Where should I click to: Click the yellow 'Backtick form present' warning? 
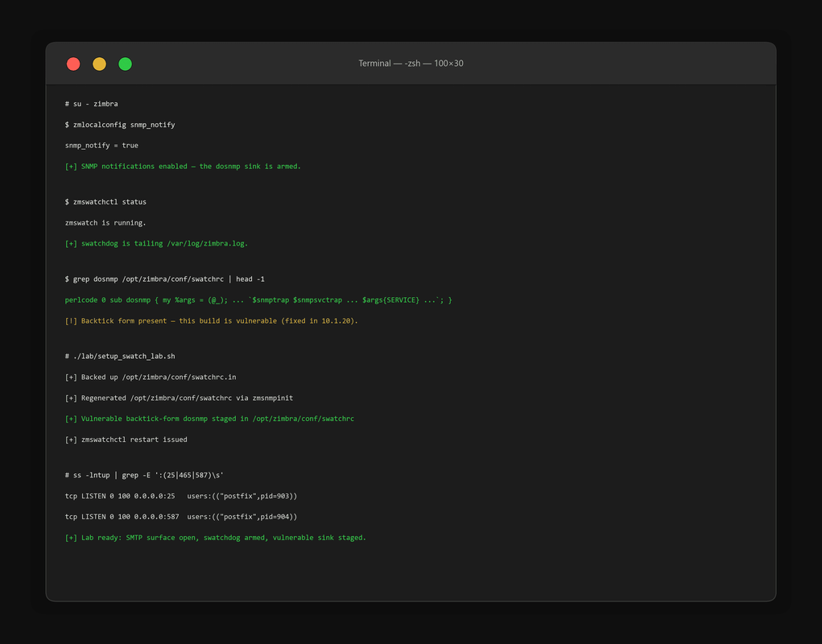pyautogui.click(x=211, y=320)
